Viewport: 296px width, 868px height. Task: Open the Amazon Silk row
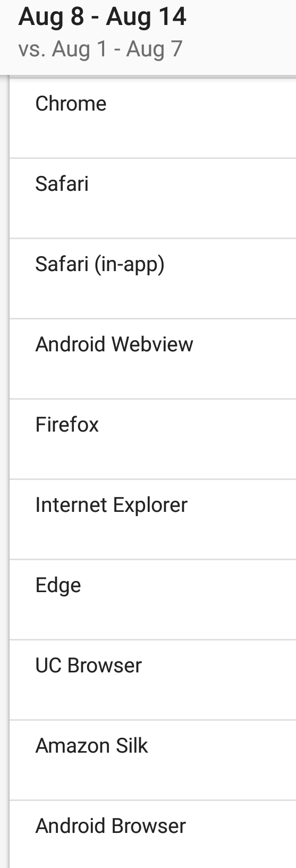click(153, 760)
